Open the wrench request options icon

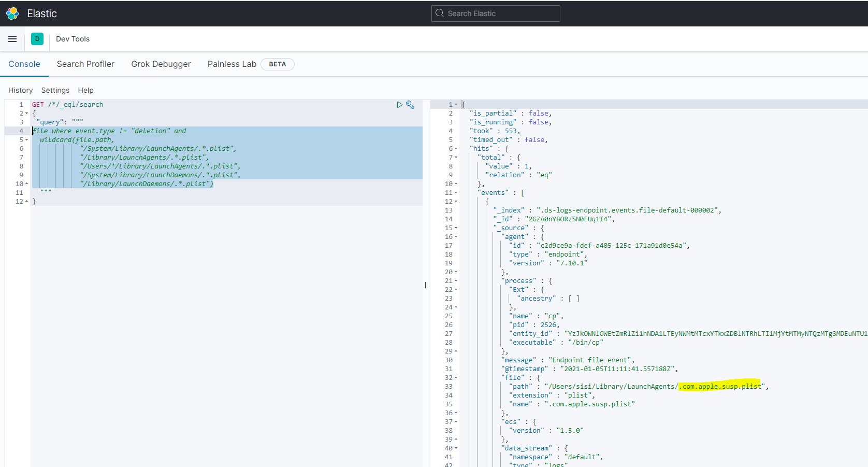click(410, 105)
